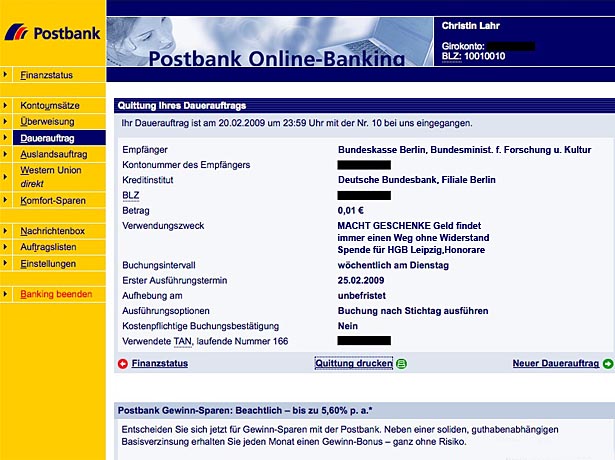
Task: Click the green print icon beside Quittung drucken
Action: point(401,364)
